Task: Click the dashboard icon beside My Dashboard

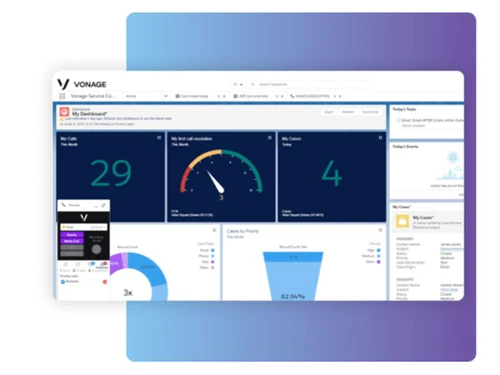Action: (64, 112)
